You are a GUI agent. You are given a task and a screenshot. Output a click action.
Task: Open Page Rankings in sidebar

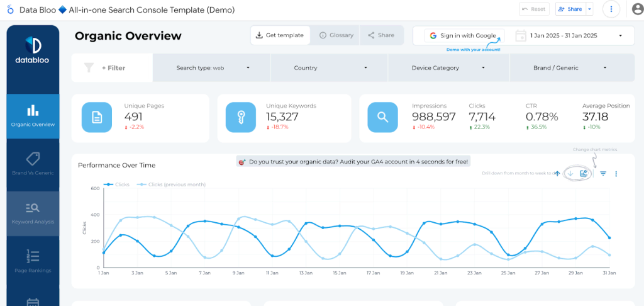33,261
